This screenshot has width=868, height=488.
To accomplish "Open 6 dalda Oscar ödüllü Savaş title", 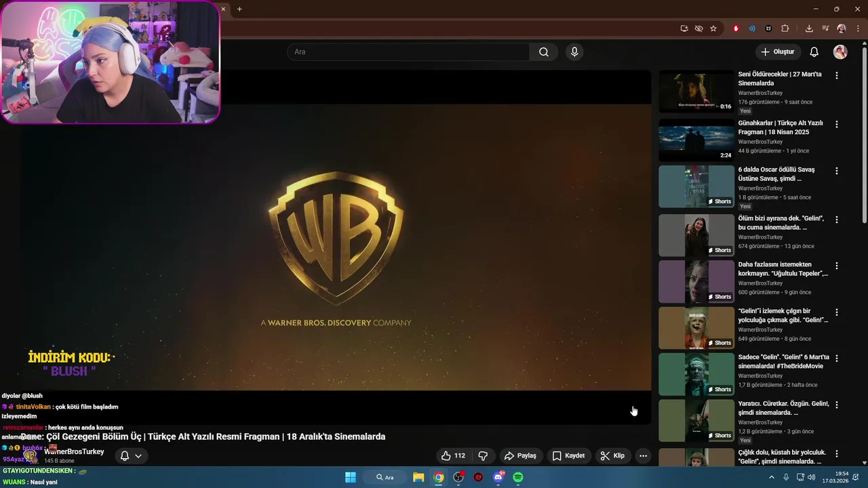I will click(776, 174).
